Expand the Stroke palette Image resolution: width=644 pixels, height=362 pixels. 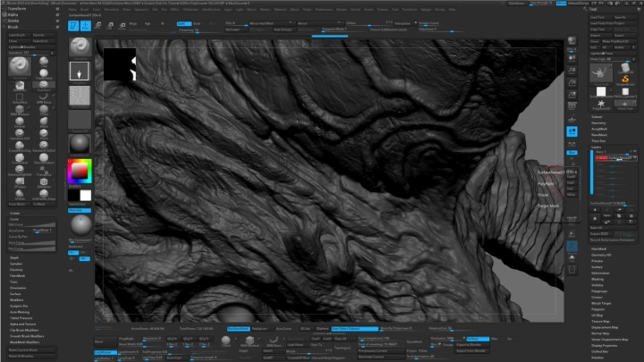[x=13, y=21]
